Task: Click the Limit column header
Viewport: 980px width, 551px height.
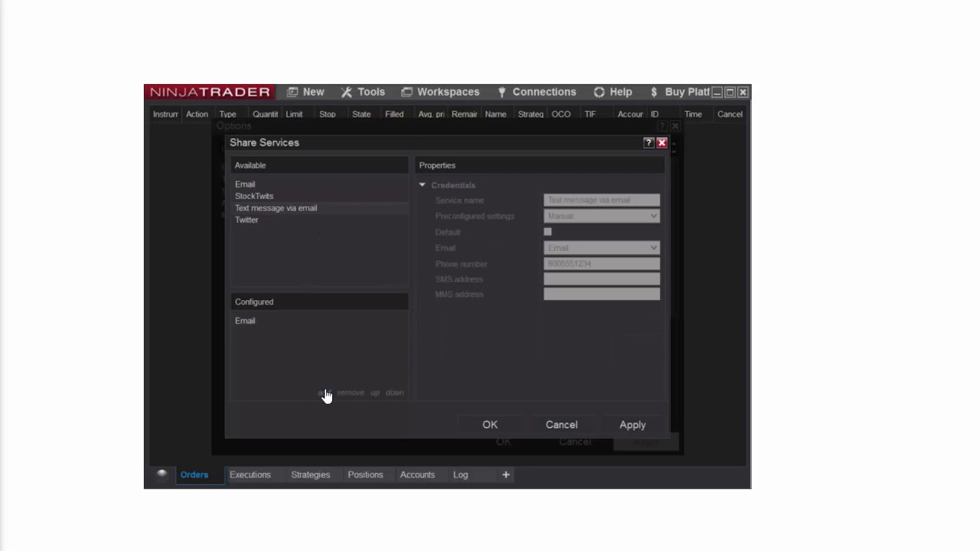Action: 294,114
